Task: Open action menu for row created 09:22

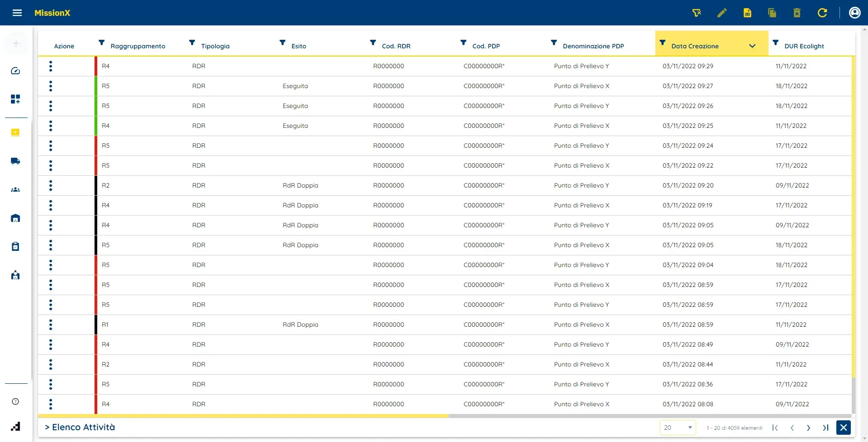Action: click(x=51, y=165)
